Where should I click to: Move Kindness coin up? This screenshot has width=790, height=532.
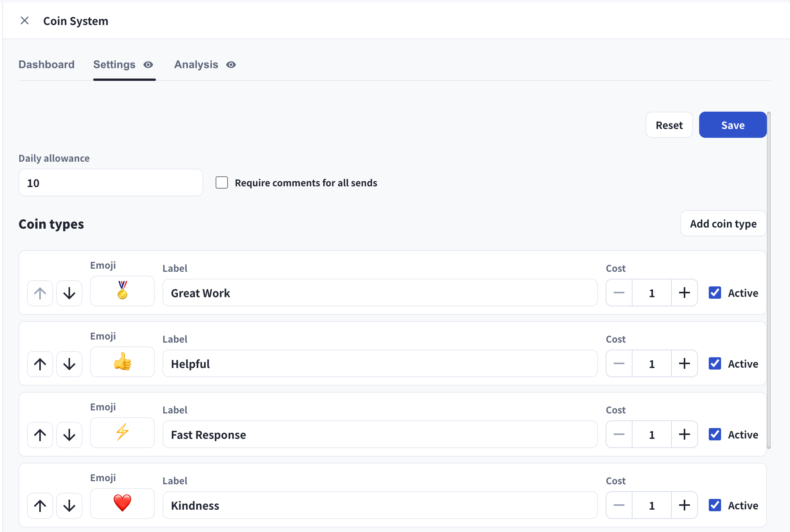(40, 506)
